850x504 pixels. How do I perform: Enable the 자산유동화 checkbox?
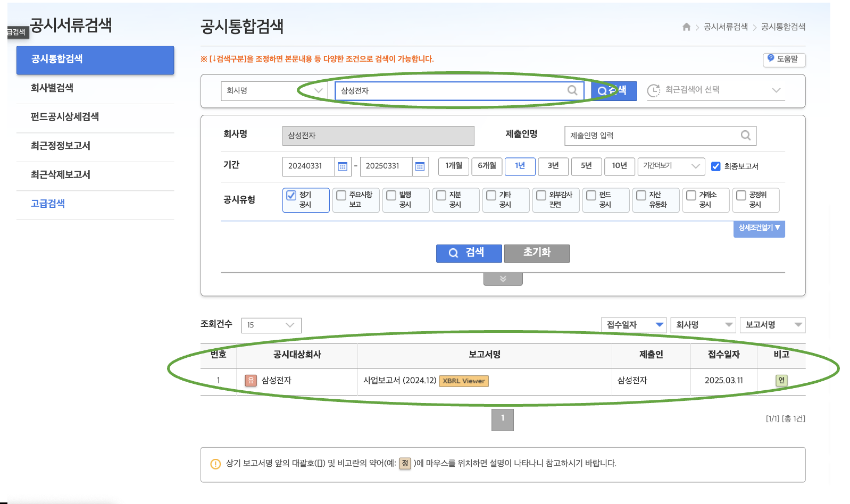(641, 195)
